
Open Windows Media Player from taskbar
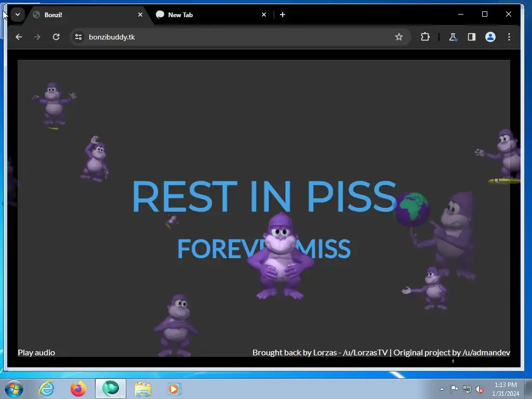pyautogui.click(x=175, y=389)
